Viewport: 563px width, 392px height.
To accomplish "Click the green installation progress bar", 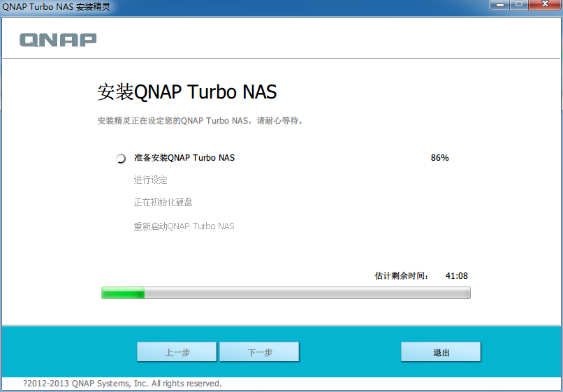I will pyautogui.click(x=286, y=293).
